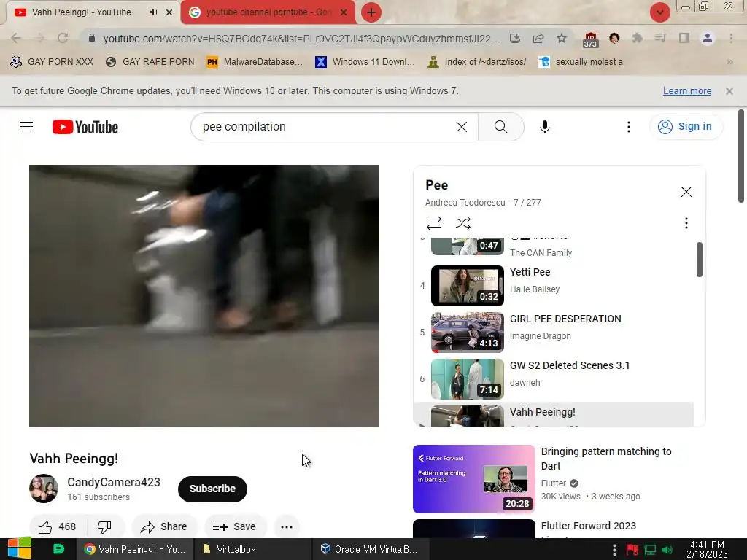The image size is (747, 560).
Task: Save the video to a playlist
Action: tap(234, 526)
